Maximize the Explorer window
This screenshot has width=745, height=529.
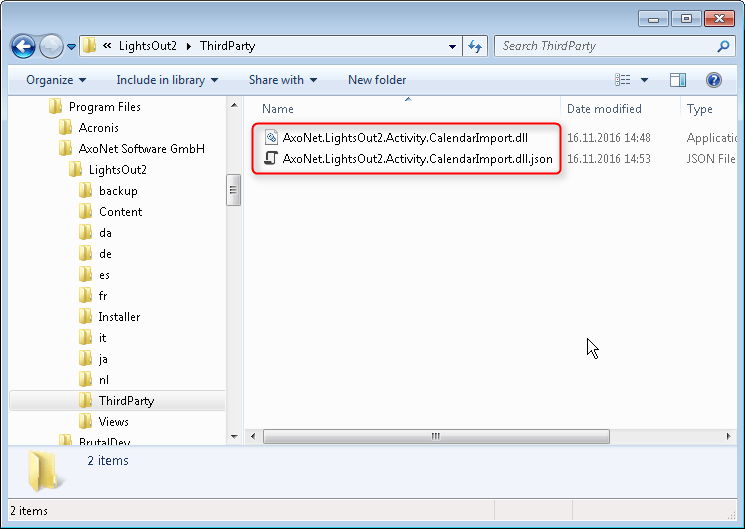686,19
